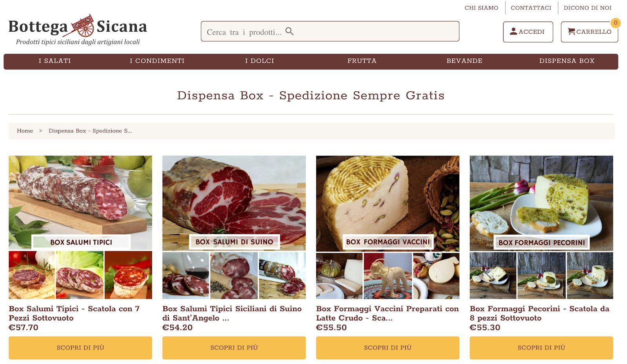Click the user icon on Accedi
This screenshot has height=364, width=627.
(513, 31)
